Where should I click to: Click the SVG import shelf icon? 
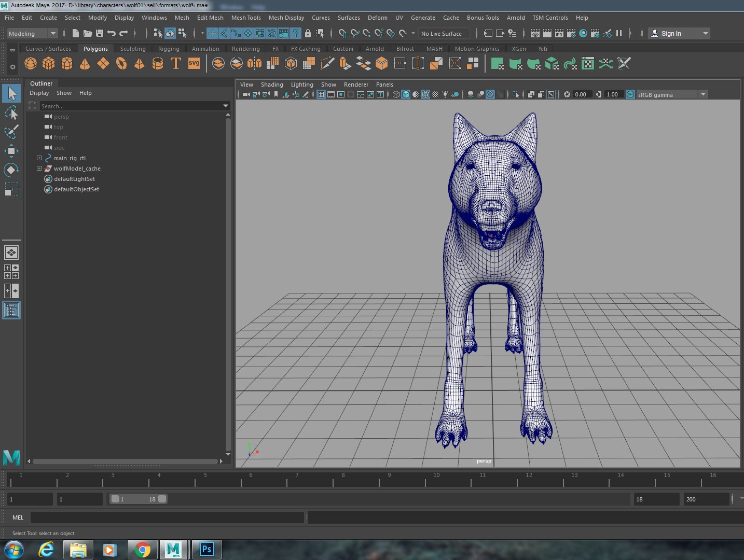point(194,64)
